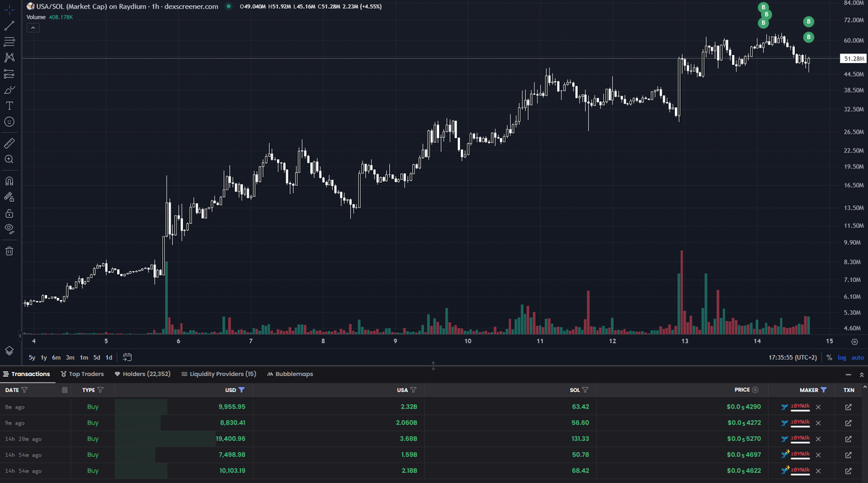Toggle magnet mode for drawings
Screen dimensions: 868x483
pyautogui.click(x=9, y=181)
